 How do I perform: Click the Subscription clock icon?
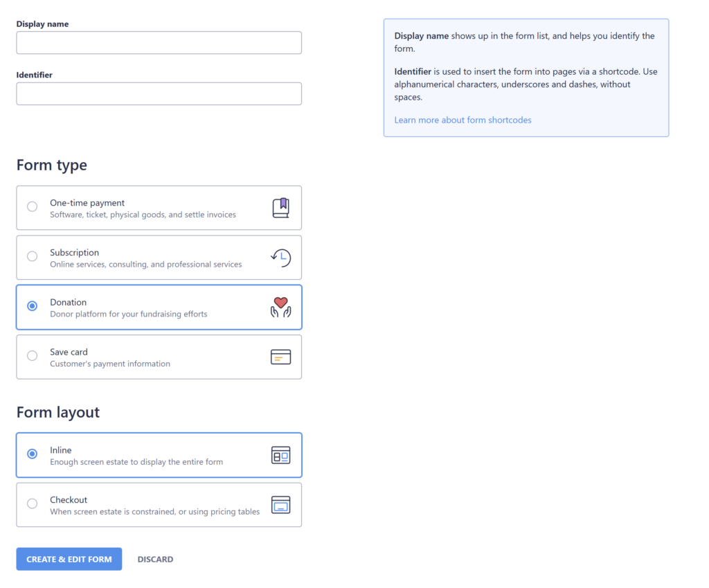[x=280, y=258]
